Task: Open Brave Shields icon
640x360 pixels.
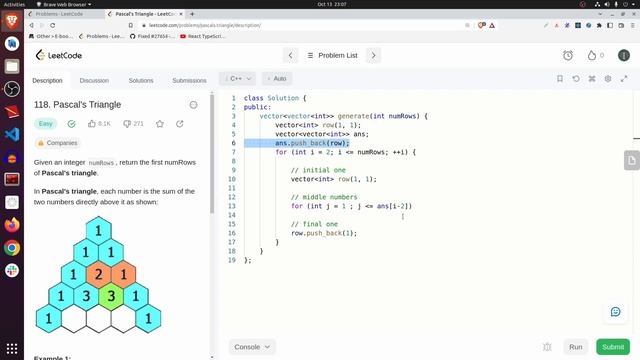Action: coord(481,25)
